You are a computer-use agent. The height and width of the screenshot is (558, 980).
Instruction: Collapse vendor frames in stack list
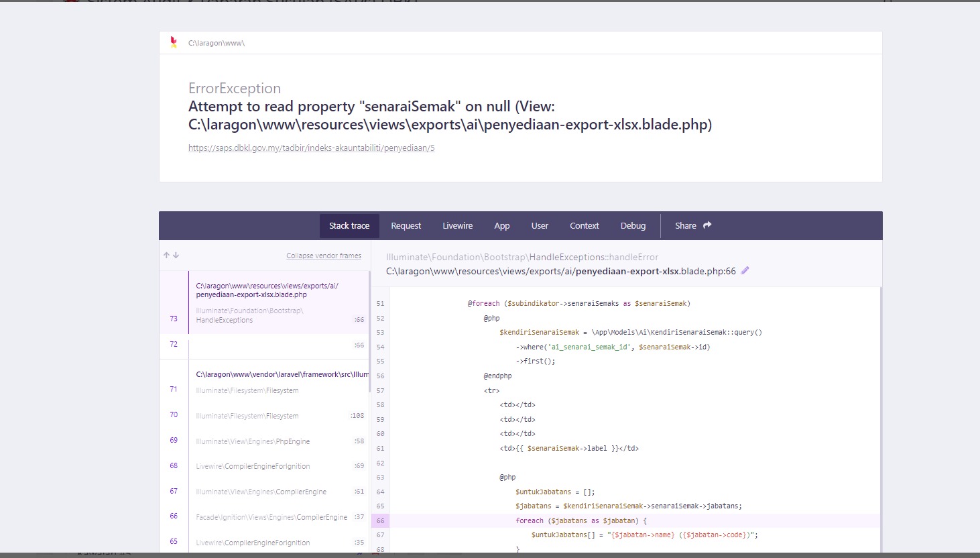pos(323,256)
